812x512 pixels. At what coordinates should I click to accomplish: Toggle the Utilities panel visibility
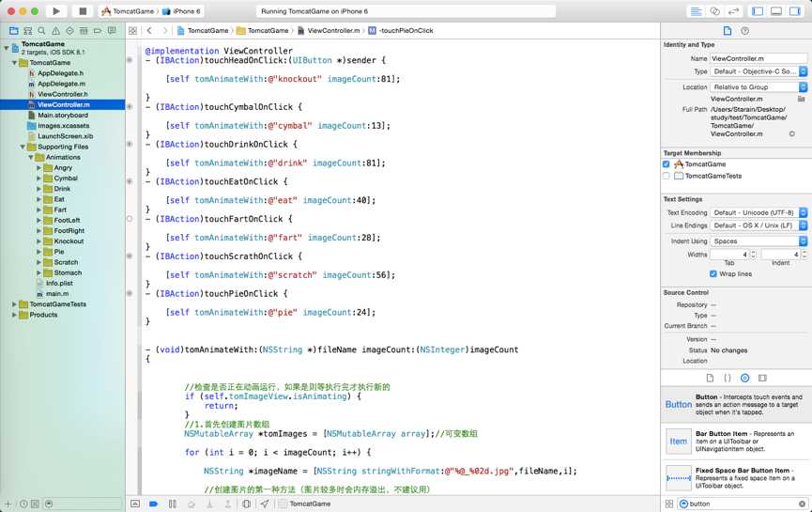794,11
